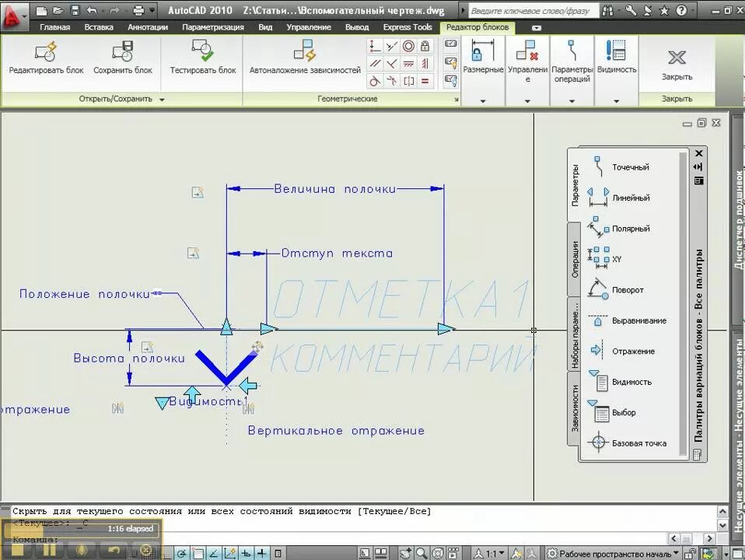Click the Show all constraints icon
Screen dimensions: 745x560
tap(450, 62)
